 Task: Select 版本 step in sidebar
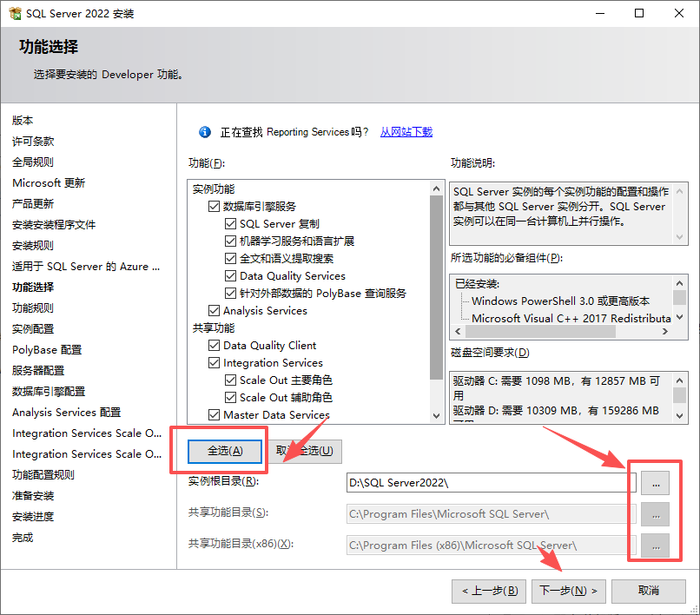click(23, 121)
